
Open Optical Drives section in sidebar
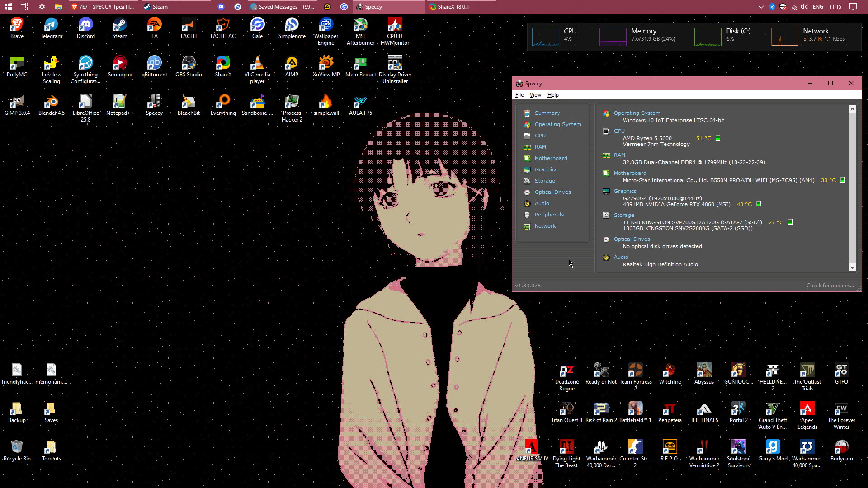click(552, 192)
